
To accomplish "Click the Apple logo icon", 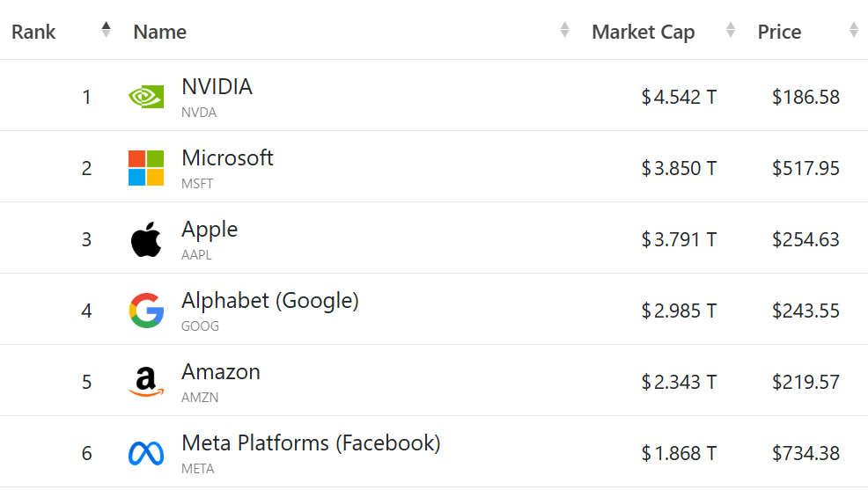I will click(146, 239).
